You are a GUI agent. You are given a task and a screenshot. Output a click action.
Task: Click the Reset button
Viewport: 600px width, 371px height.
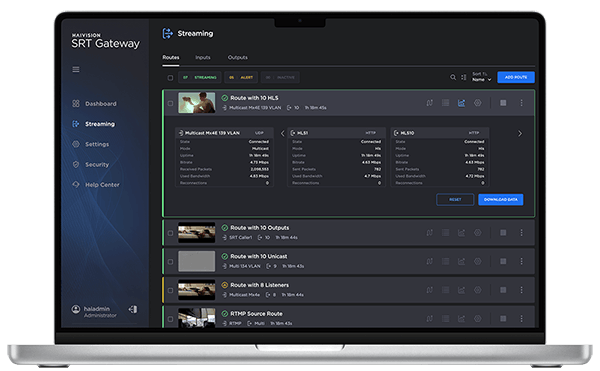455,199
